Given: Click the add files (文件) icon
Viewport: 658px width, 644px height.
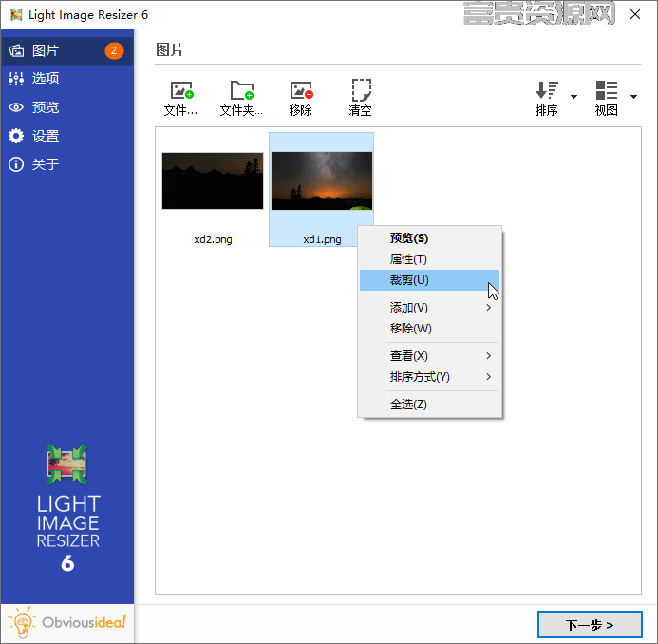Looking at the screenshot, I should [x=180, y=90].
